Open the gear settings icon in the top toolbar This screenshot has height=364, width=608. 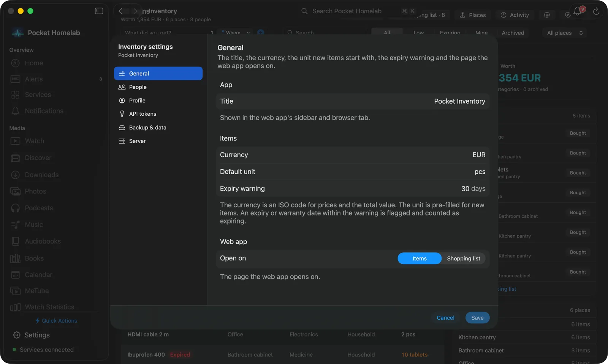click(547, 15)
